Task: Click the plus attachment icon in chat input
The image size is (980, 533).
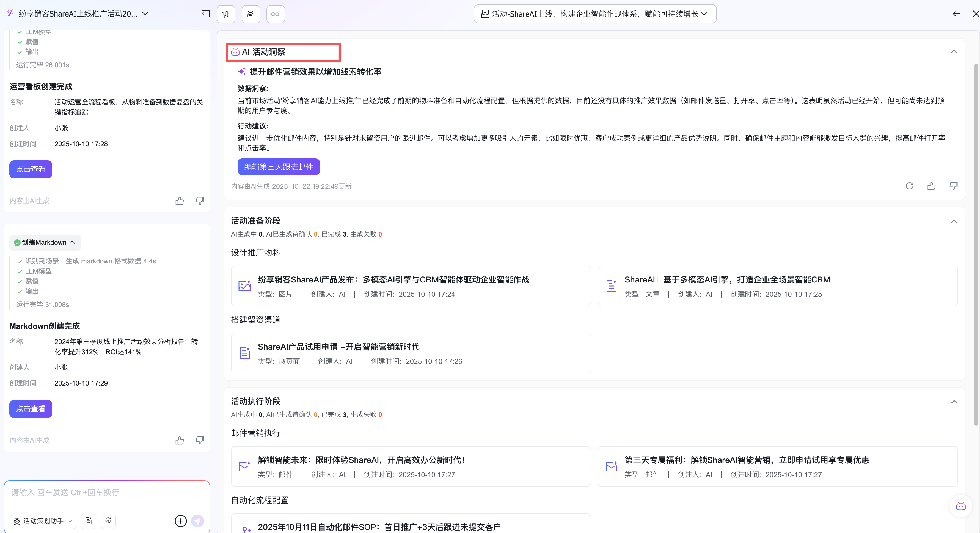Action: [181, 521]
